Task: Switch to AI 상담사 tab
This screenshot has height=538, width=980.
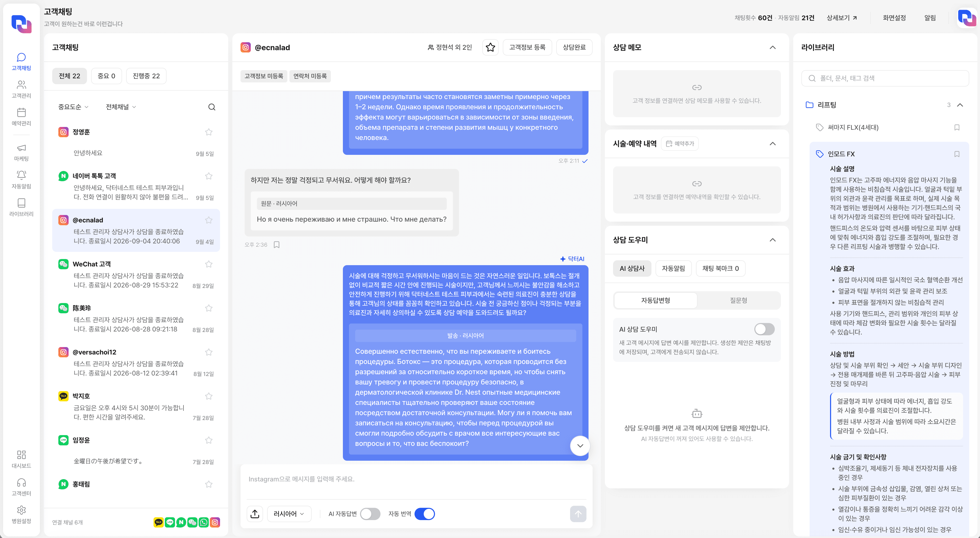Action: click(632, 269)
